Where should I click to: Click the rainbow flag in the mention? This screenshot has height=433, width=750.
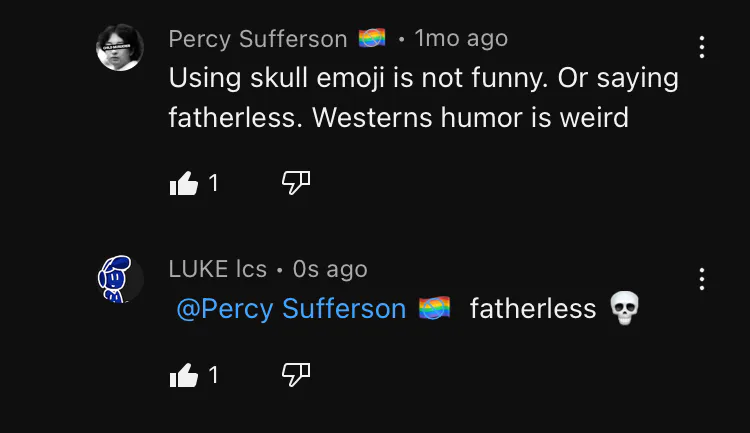[x=435, y=309]
